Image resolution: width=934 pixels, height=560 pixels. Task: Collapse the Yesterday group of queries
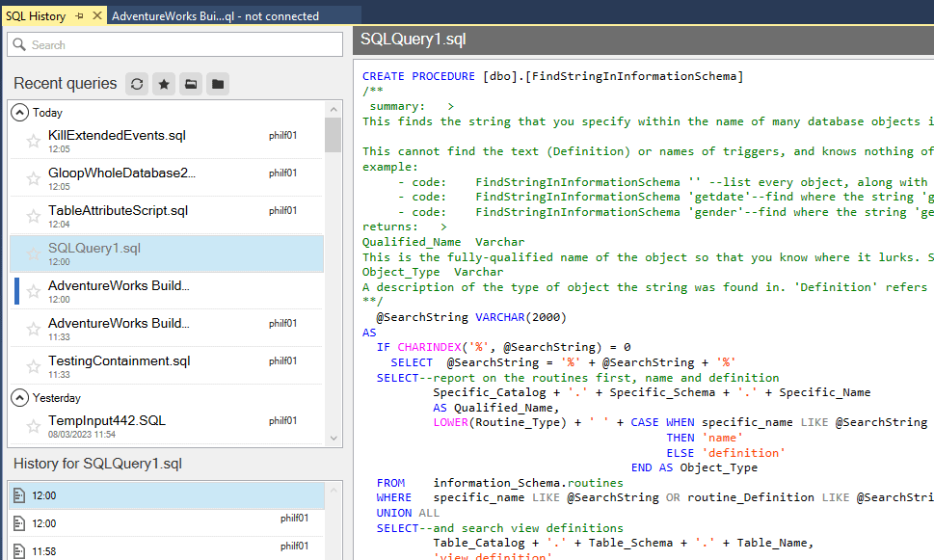(19, 397)
